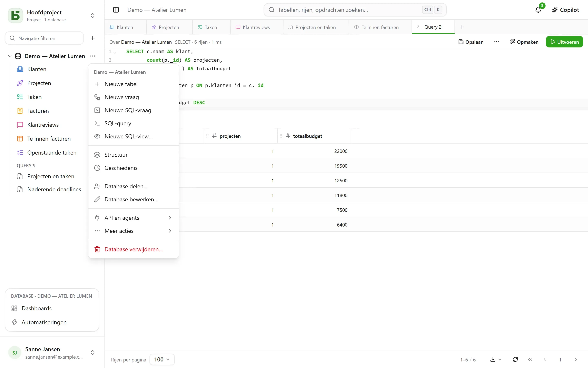Open Automatiseringen in the sidebar
Viewport: 588px width, 368px height.
tap(52, 322)
